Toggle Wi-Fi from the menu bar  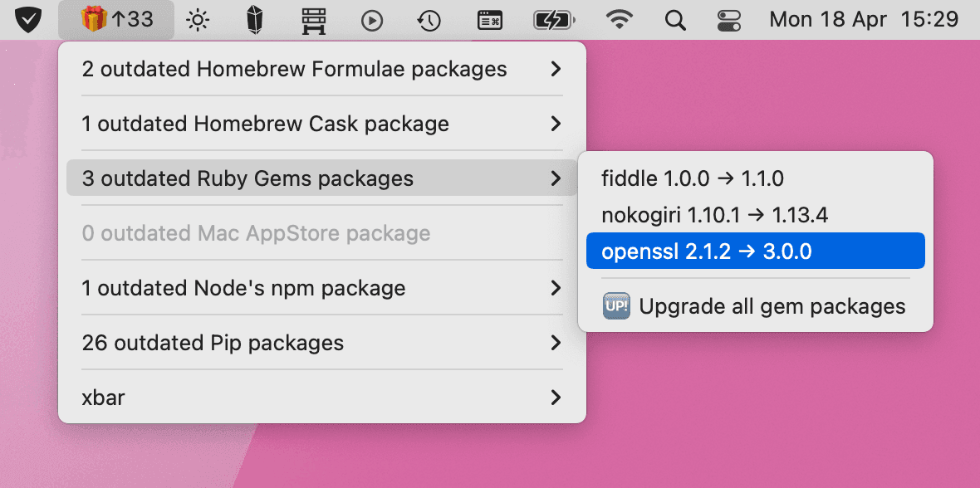tap(619, 19)
